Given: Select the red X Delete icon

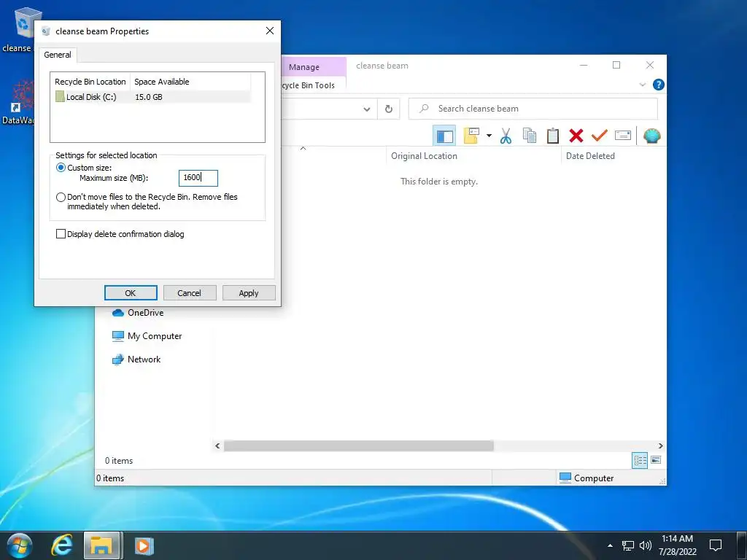Looking at the screenshot, I should pyautogui.click(x=576, y=136).
